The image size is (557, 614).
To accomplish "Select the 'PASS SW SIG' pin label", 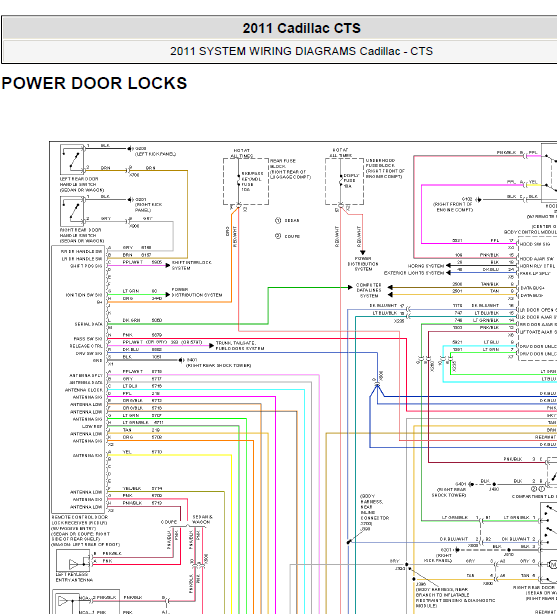I will pyautogui.click(x=88, y=339).
